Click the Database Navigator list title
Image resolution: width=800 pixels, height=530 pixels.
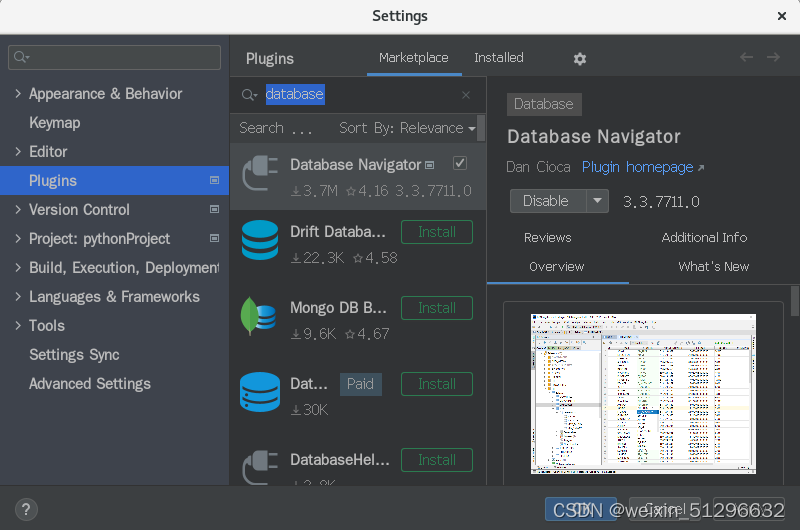tap(356, 165)
